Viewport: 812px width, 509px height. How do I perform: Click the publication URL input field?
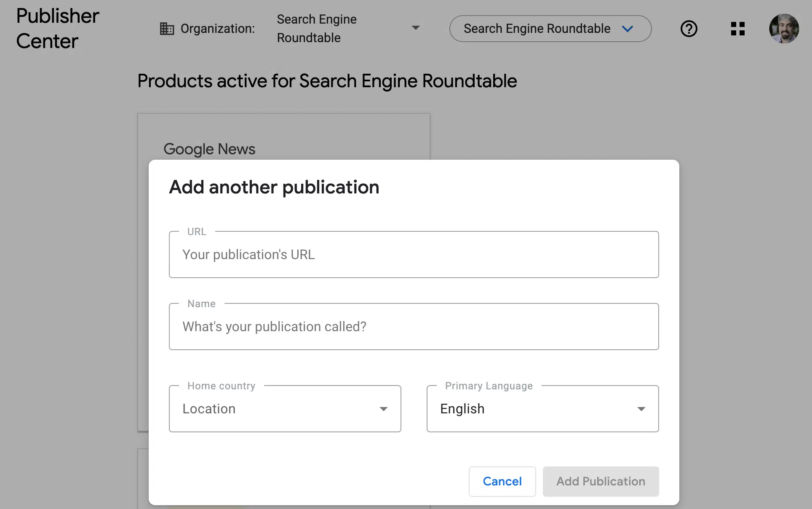(x=414, y=254)
